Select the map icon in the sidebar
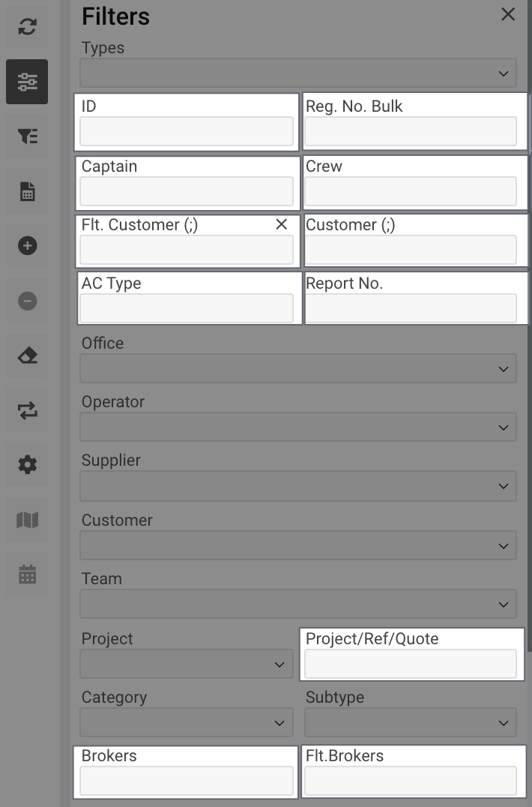 click(x=27, y=519)
